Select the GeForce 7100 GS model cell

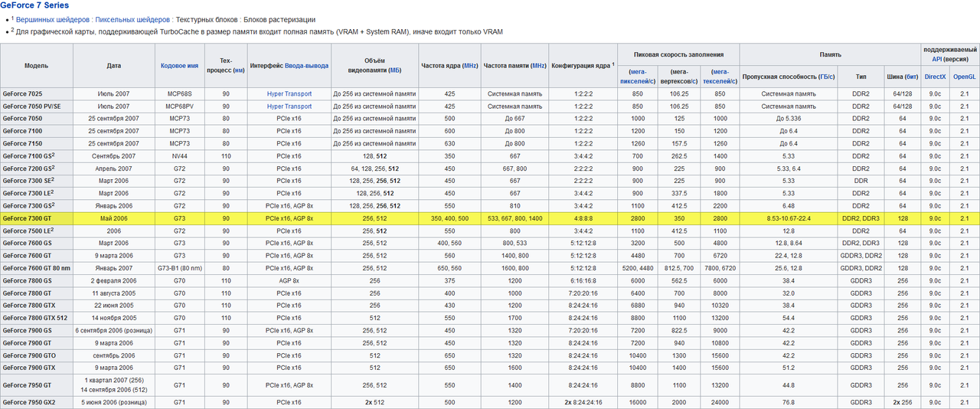pos(37,155)
